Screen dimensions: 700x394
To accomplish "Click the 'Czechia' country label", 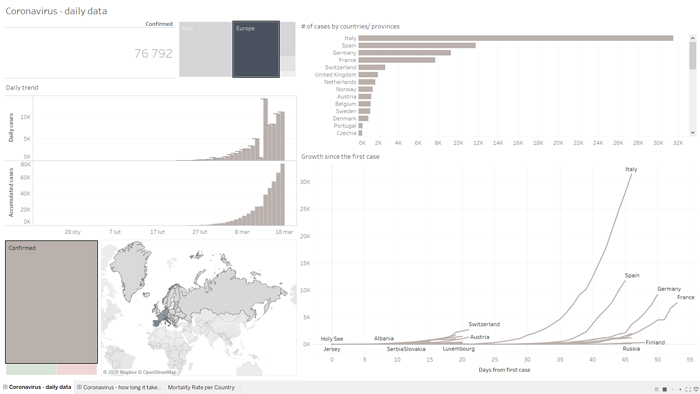I will tap(346, 133).
